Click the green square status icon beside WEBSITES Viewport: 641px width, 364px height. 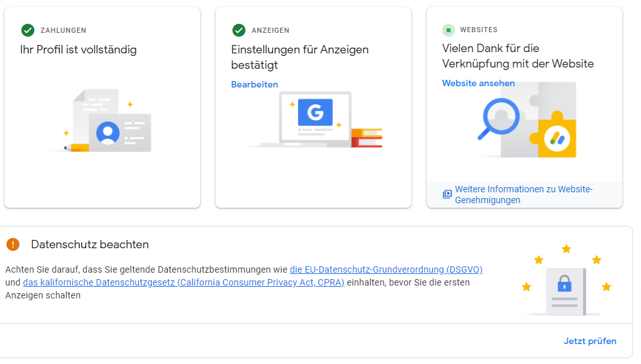[x=449, y=30]
